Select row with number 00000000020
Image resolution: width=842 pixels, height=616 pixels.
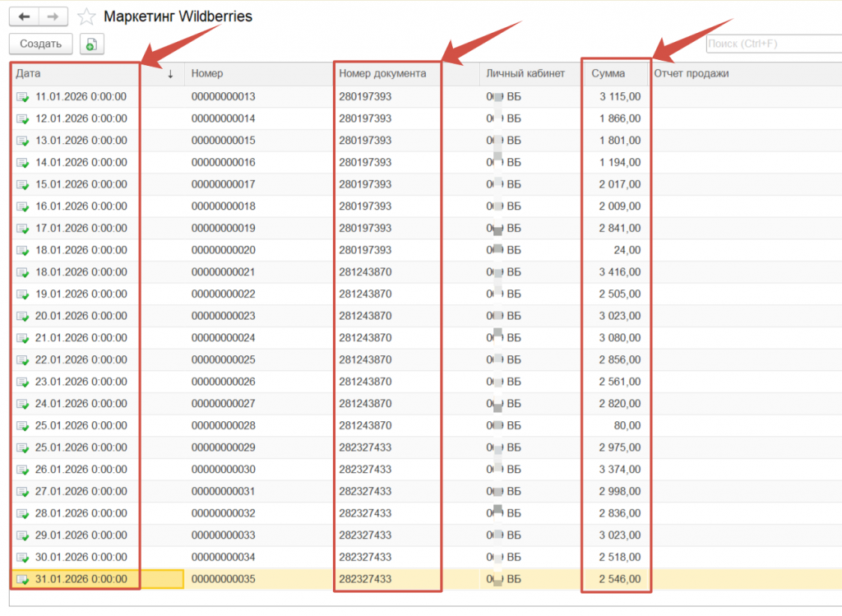tap(224, 250)
